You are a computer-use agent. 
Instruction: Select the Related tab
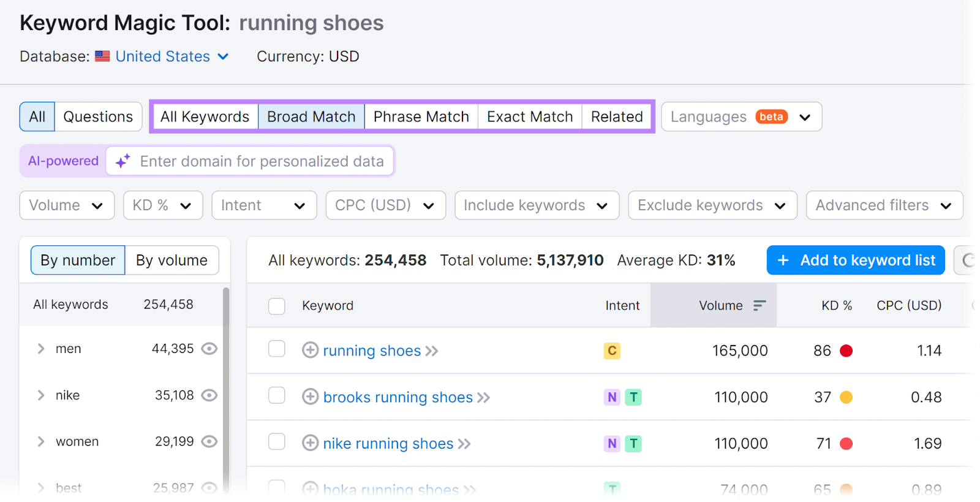[617, 116]
